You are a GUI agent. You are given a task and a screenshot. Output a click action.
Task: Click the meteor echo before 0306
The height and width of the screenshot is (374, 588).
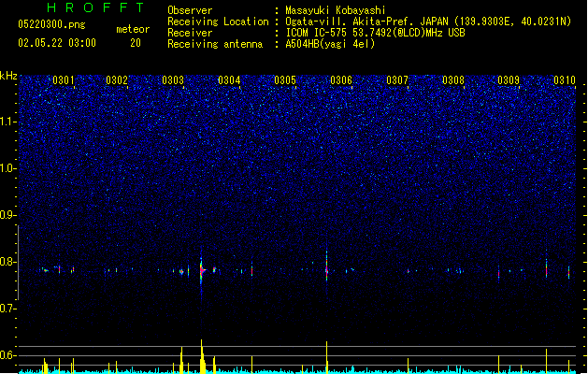[327, 266]
